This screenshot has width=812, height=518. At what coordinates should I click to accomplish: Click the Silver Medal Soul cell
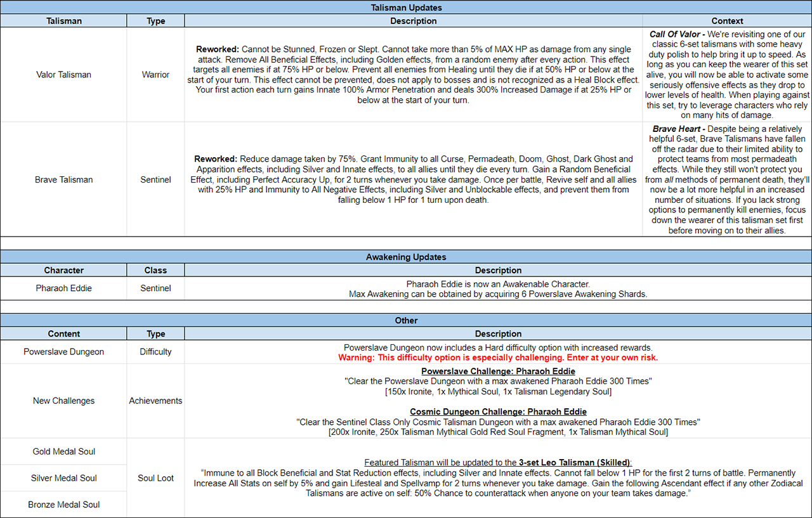click(63, 478)
